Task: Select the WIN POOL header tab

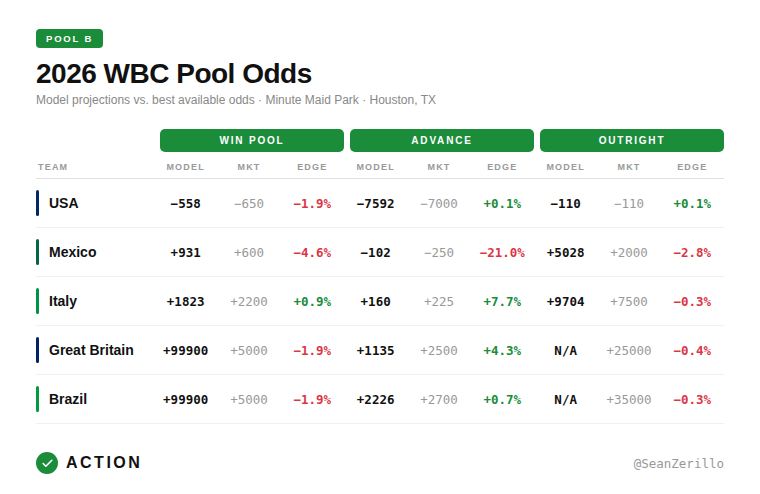Action: (x=252, y=140)
